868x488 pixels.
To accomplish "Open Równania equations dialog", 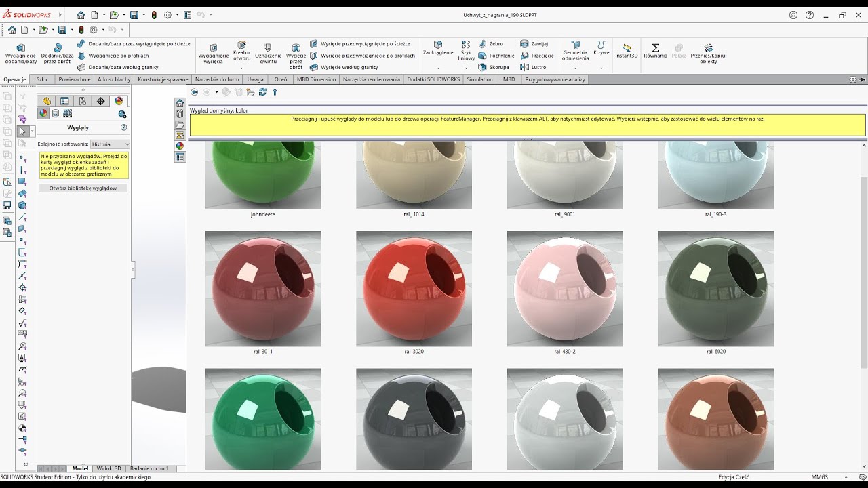I will tap(655, 51).
